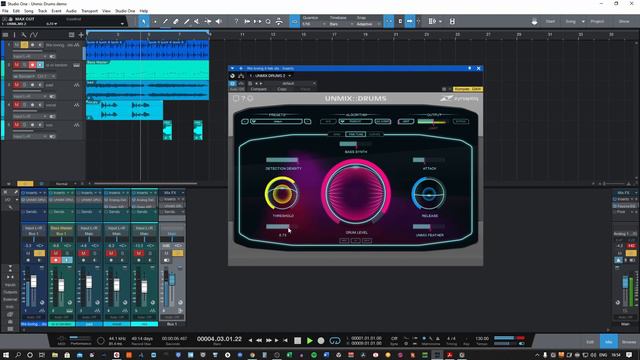Show automation icon above track list
Viewport: 640px width, 360px height.
33,35
